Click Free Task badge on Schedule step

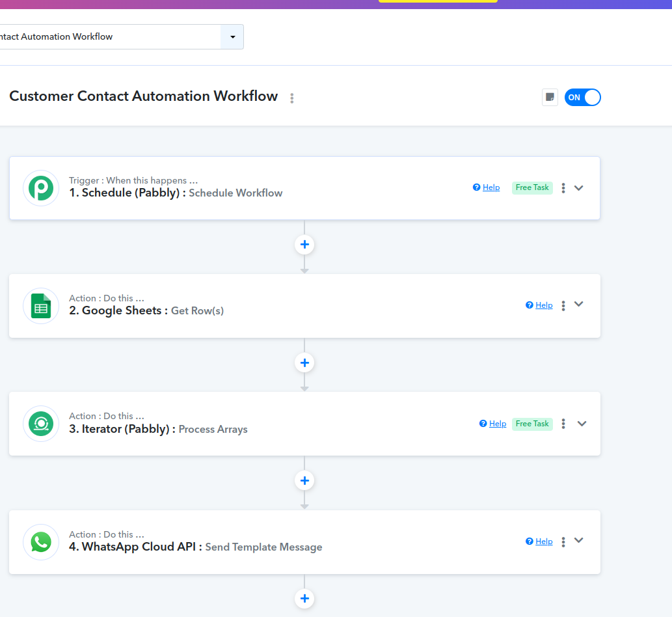tap(532, 187)
